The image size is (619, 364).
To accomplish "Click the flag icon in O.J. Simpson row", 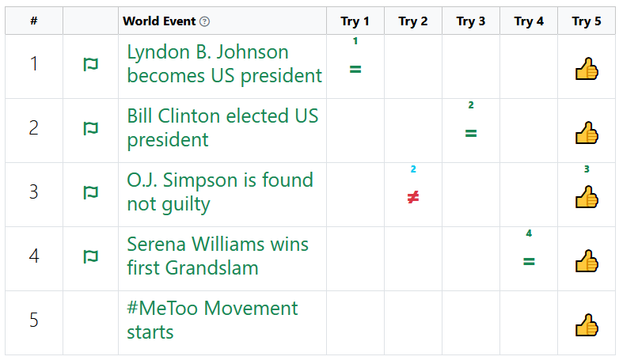I will (x=90, y=192).
